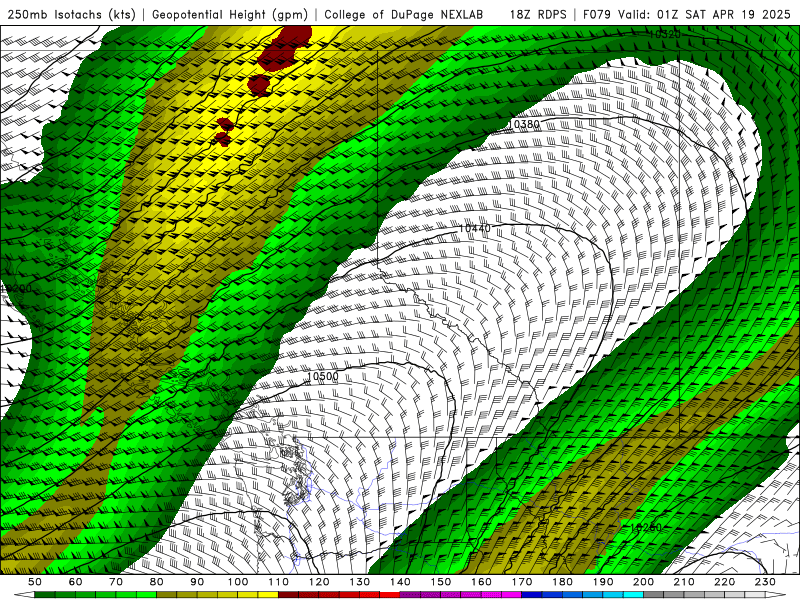Viewport: 800px width, 600px height.
Task: Select the bright red swatch just before 140
Action: click(390, 594)
